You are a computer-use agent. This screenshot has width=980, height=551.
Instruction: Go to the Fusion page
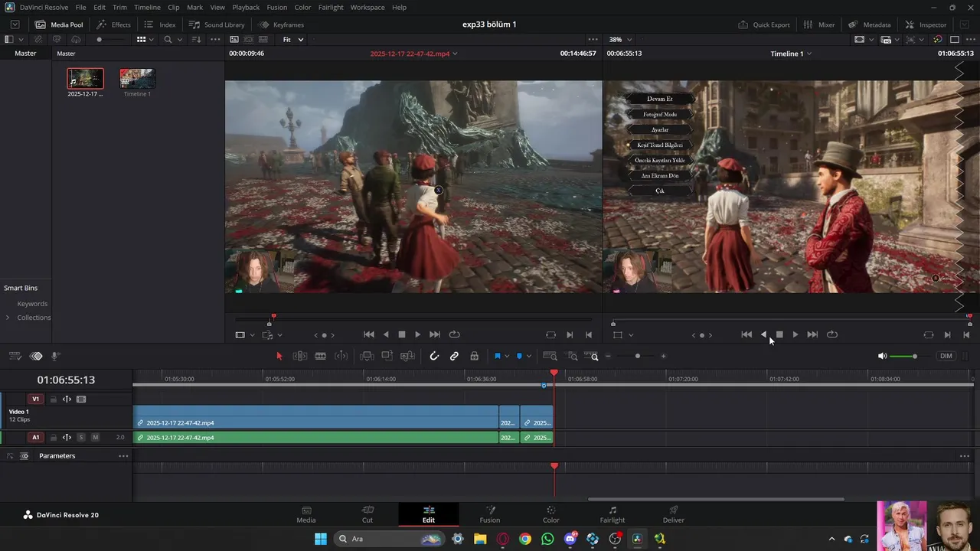490,515
